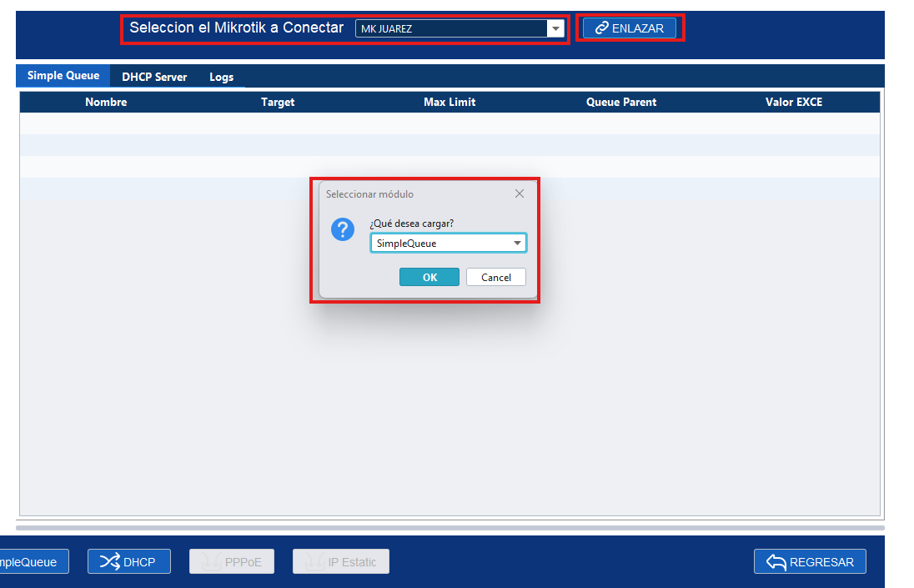Click the horizontal scrollbar below the table
This screenshot has width=914, height=588.
click(x=449, y=528)
